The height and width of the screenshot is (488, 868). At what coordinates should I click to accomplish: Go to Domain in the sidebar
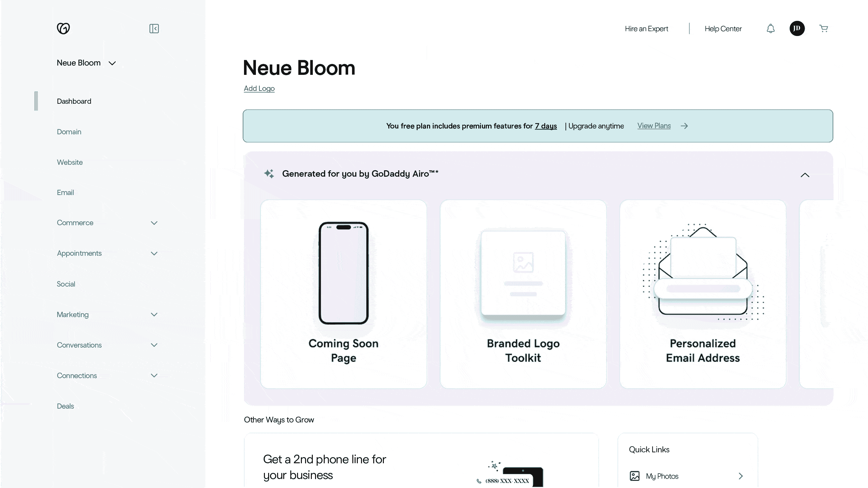coord(69,132)
